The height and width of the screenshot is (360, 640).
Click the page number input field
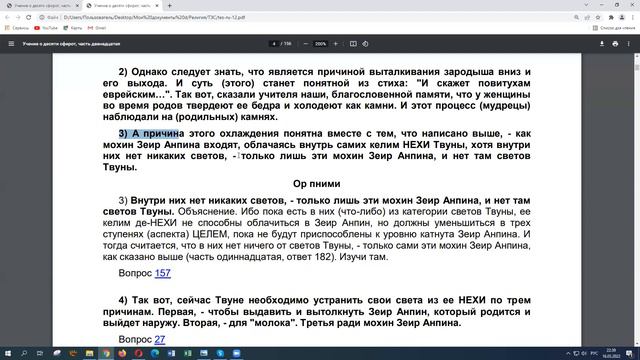274,44
